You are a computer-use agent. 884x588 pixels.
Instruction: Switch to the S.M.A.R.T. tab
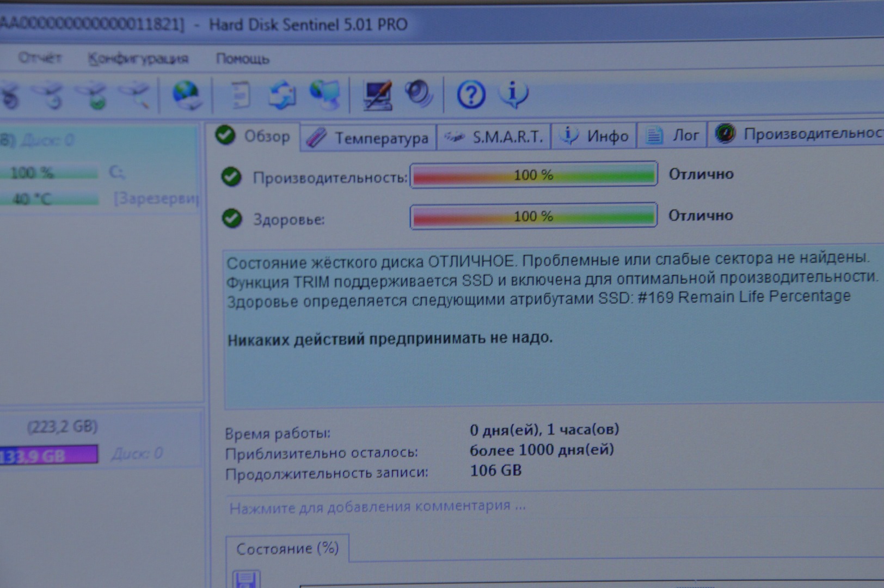494,137
